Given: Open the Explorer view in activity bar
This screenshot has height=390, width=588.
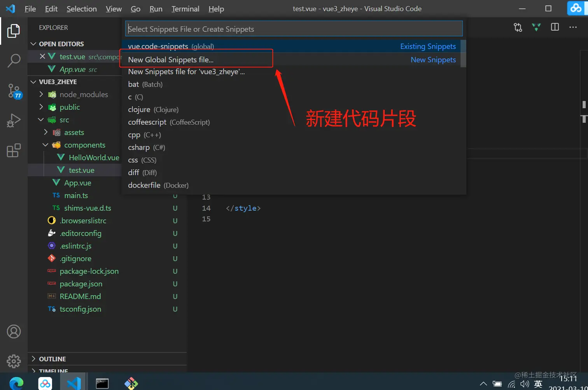Looking at the screenshot, I should coord(14,31).
